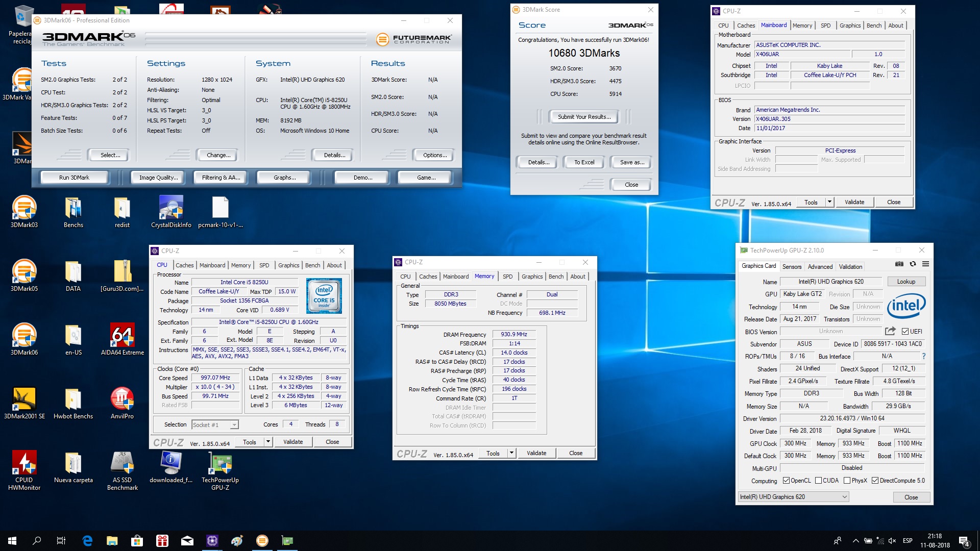Open the GPU-Z hamburger menu
Screen dimensions: 980x551
[x=925, y=264]
